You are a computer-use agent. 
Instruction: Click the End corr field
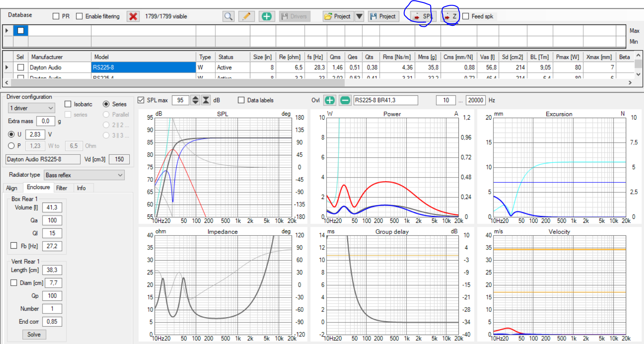52,321
